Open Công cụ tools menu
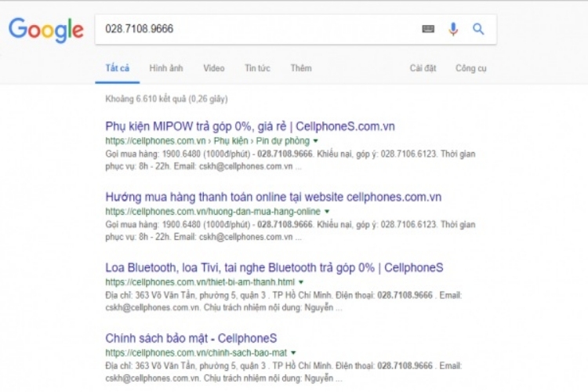 [470, 68]
